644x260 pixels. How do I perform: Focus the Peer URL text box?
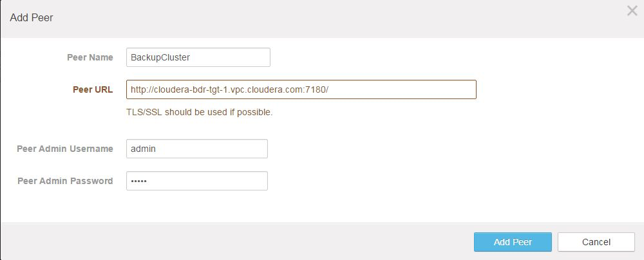tap(301, 89)
